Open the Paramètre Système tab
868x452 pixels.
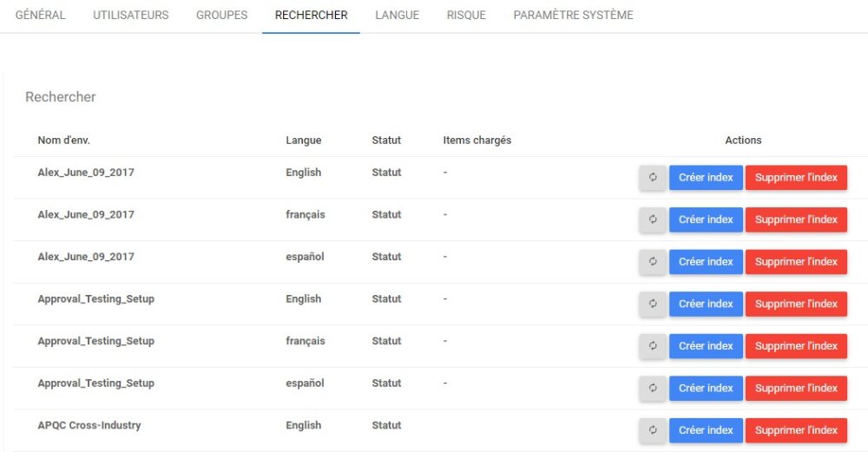point(573,16)
